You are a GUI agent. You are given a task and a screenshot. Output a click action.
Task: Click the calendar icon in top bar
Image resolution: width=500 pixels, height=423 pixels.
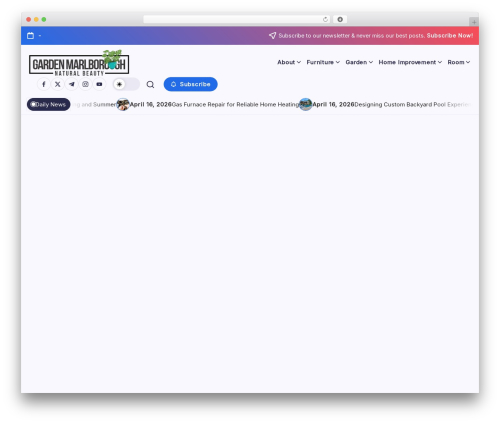point(30,36)
